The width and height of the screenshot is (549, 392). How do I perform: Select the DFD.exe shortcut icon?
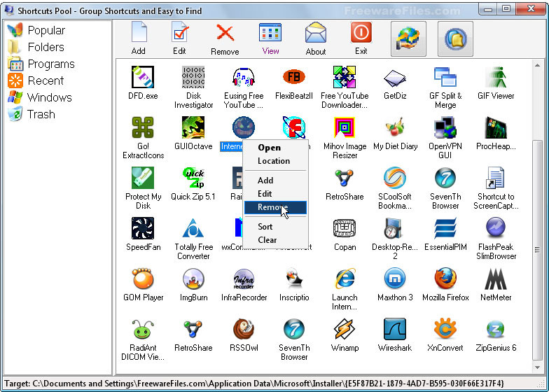click(143, 83)
